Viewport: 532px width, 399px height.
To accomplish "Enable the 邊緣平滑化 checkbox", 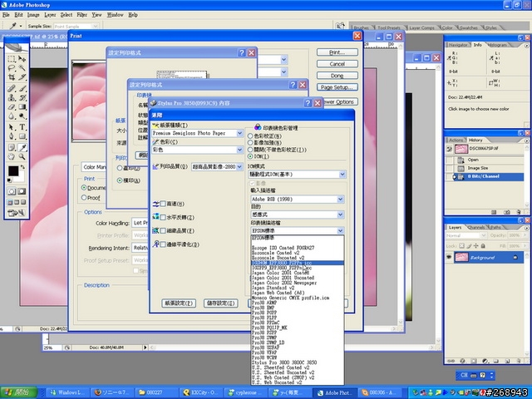I will [163, 244].
